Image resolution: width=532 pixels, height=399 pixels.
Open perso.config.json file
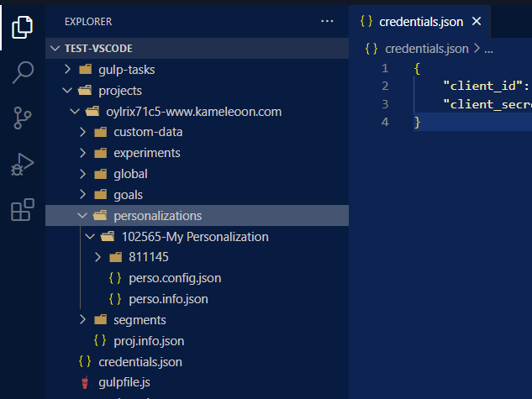(175, 278)
